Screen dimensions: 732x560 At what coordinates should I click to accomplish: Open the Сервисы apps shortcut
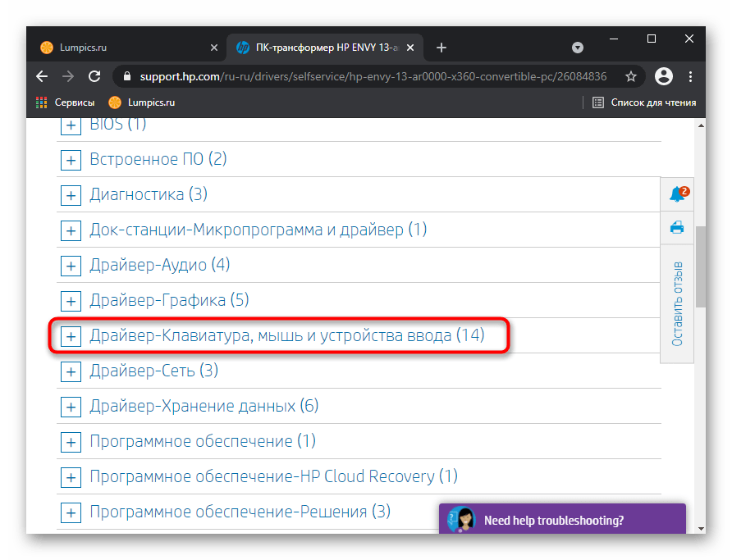click(x=65, y=102)
